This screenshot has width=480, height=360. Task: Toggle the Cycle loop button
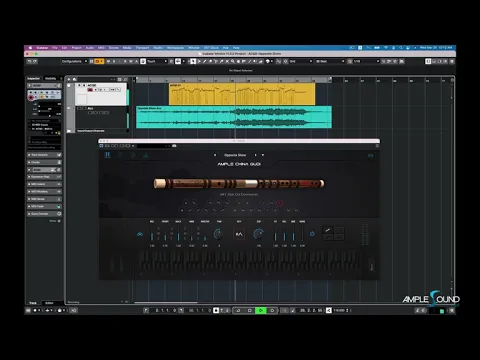point(238,310)
